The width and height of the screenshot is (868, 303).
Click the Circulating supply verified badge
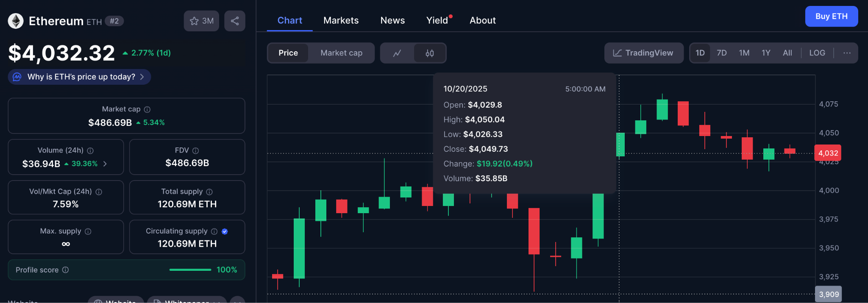coord(225,231)
